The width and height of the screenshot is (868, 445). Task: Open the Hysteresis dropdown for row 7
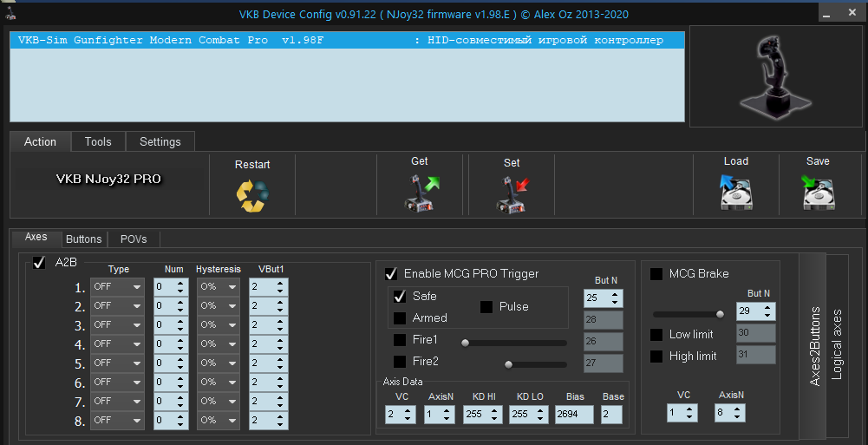point(219,402)
